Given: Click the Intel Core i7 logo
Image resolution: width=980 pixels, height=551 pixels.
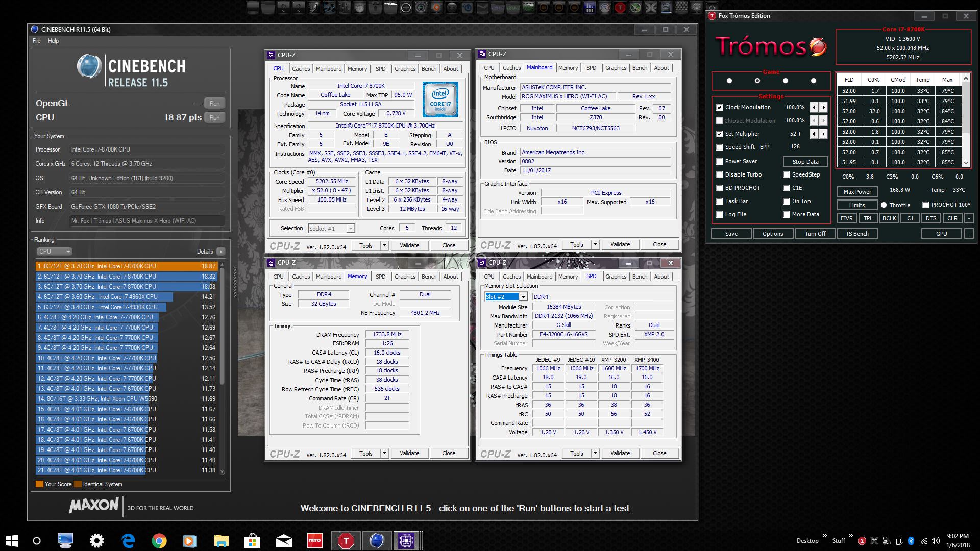Looking at the screenshot, I should (x=440, y=99).
